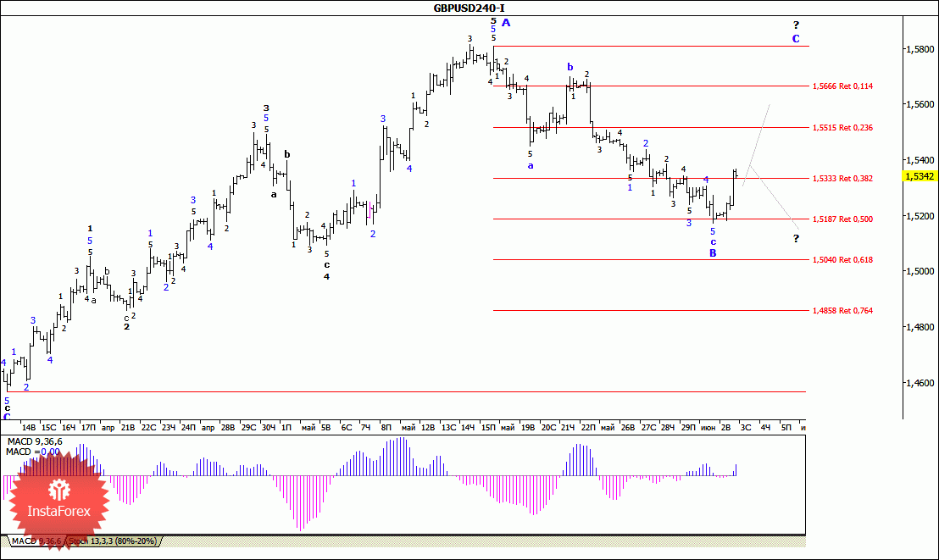Viewport: 939px width, 560px height.
Task: Click the 29П date on the time axis
Action: [688, 428]
